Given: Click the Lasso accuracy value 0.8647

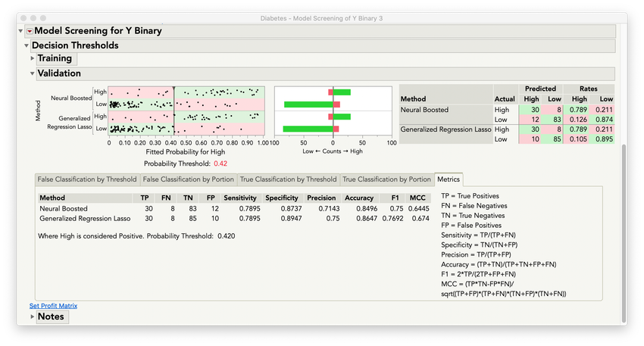Looking at the screenshot, I should pos(367,219).
